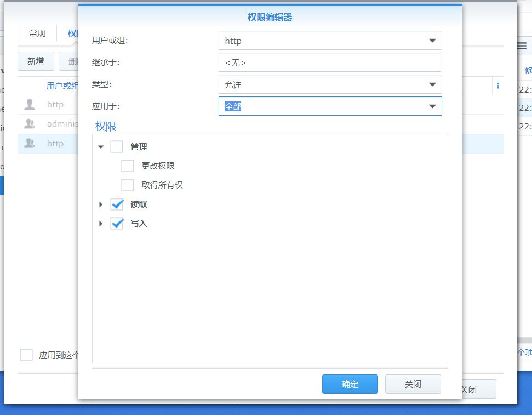Expand the 读取 permission tree node
Image resolution: width=532 pixels, height=415 pixels.
click(101, 204)
